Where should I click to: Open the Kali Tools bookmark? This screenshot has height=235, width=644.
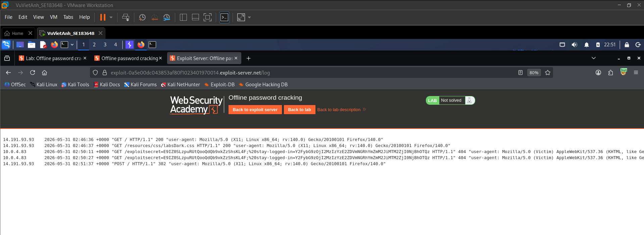[75, 85]
